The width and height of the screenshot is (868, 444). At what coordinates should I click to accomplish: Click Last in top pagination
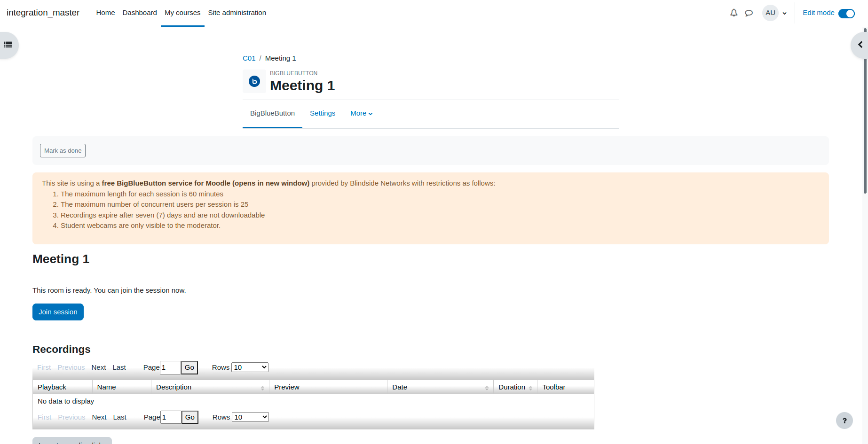click(x=119, y=367)
